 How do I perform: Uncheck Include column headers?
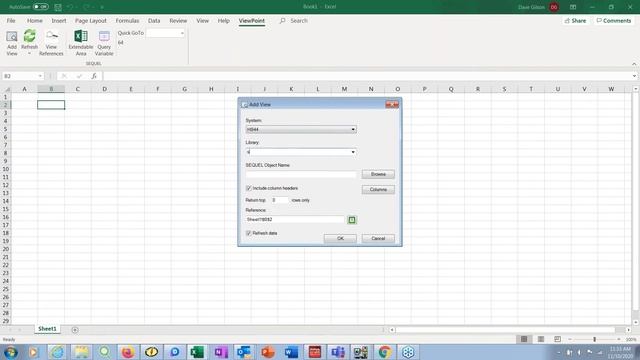[x=249, y=188]
